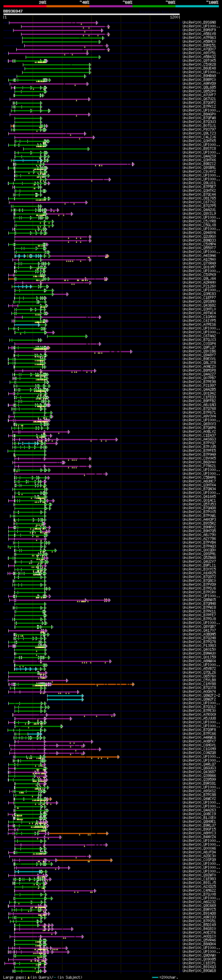Click the UniRef100_B9RPC0 label

[199, 80]
